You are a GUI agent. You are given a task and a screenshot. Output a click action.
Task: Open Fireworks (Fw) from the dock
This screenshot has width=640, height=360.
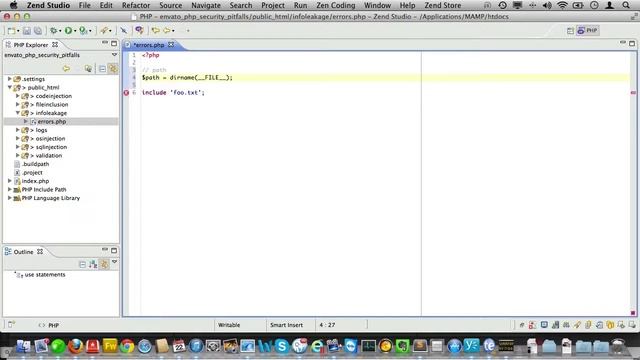point(110,346)
